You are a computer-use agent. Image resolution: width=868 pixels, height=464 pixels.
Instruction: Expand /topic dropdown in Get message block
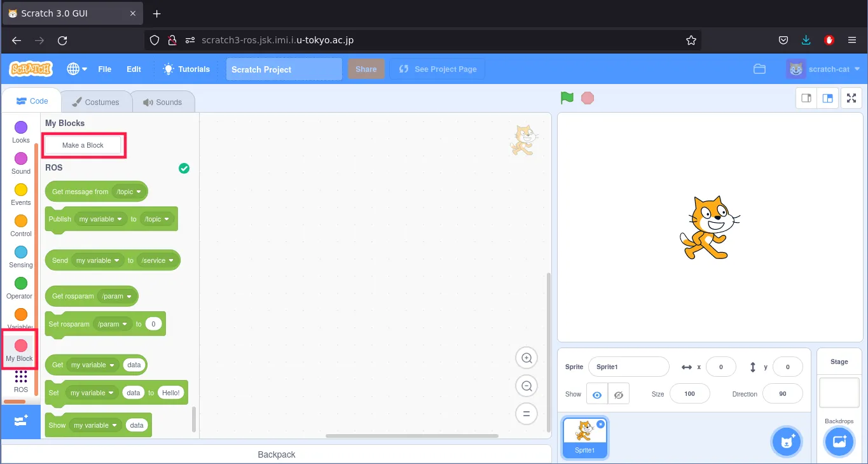128,192
